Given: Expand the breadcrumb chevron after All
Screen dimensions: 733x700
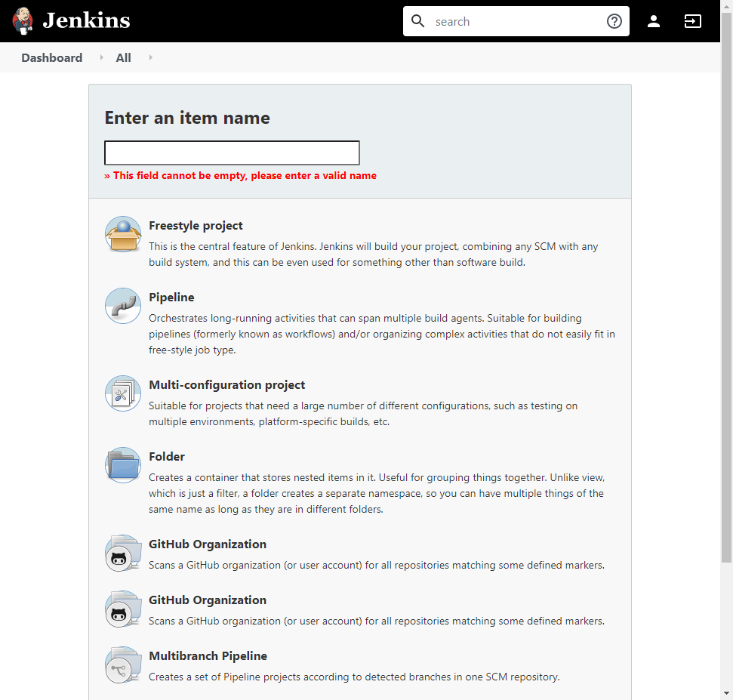Looking at the screenshot, I should click(149, 57).
